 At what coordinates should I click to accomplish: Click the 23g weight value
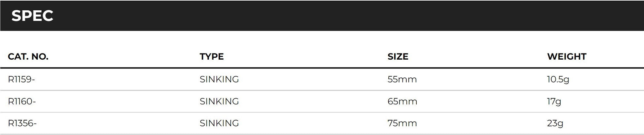[x=555, y=123]
